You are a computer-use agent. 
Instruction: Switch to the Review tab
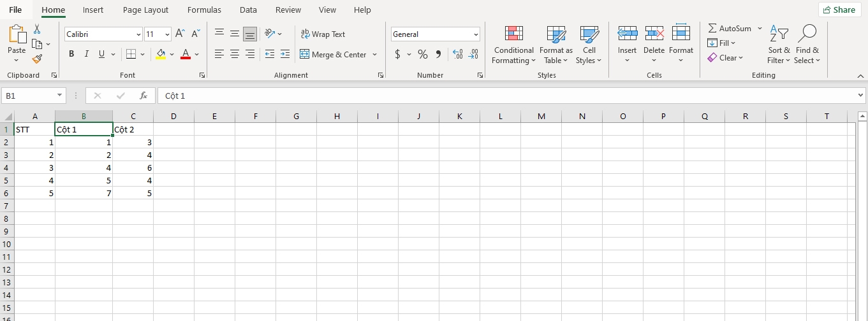(x=288, y=10)
